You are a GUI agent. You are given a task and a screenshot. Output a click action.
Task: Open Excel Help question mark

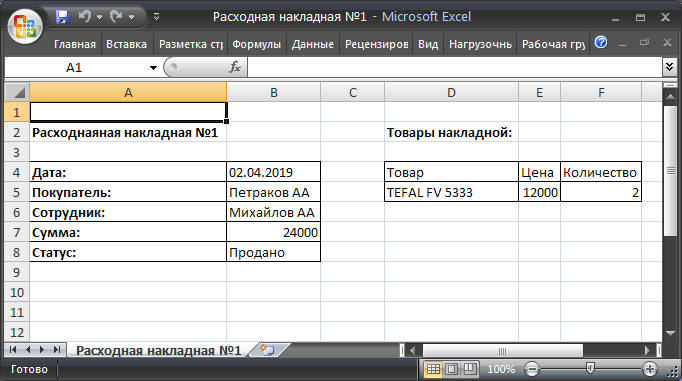[x=601, y=43]
